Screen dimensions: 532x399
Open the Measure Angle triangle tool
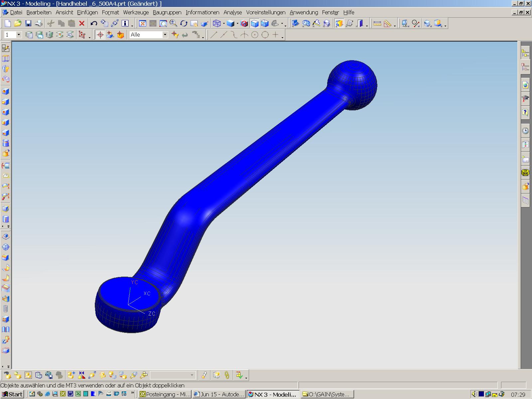(387, 23)
